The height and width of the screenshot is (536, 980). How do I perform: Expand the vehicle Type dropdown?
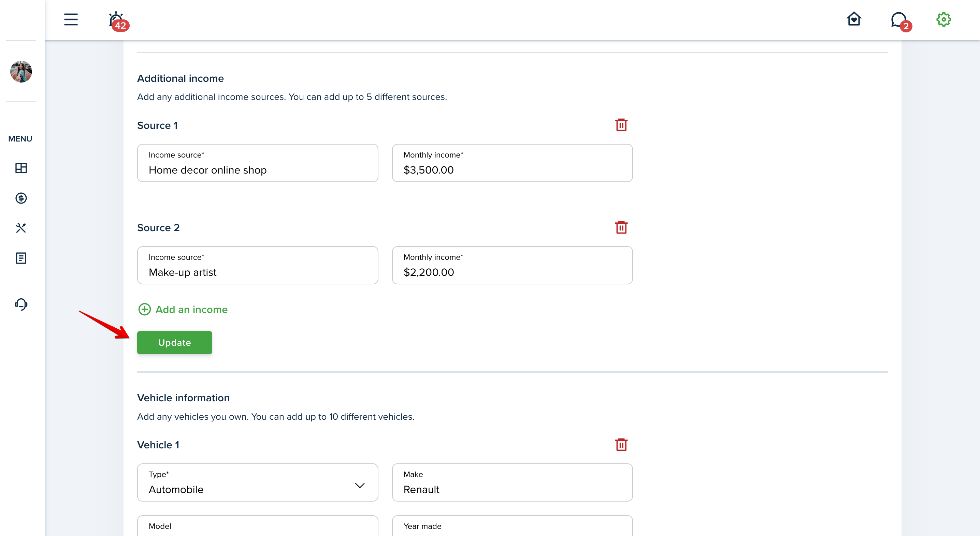[x=258, y=482]
